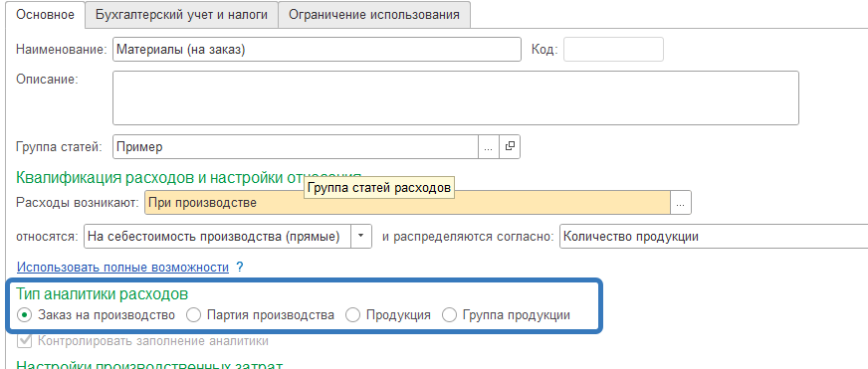This screenshot has width=868, height=369.
Task: Click the Группа статей field containing Пример
Action: tap(296, 147)
